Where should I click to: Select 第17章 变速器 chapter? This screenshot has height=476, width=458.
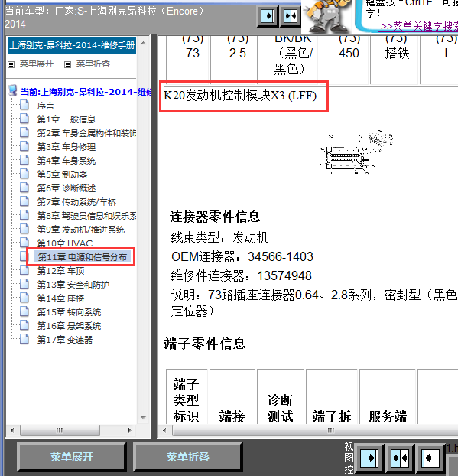coord(65,340)
